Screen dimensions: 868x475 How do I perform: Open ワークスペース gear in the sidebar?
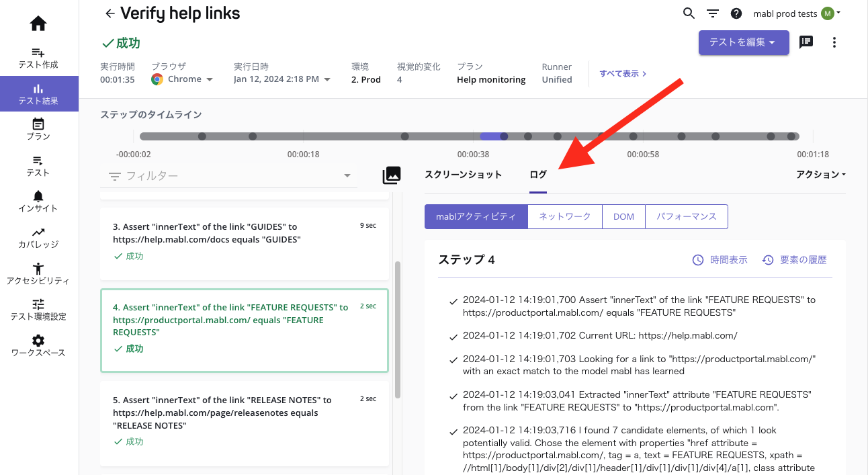tap(38, 346)
